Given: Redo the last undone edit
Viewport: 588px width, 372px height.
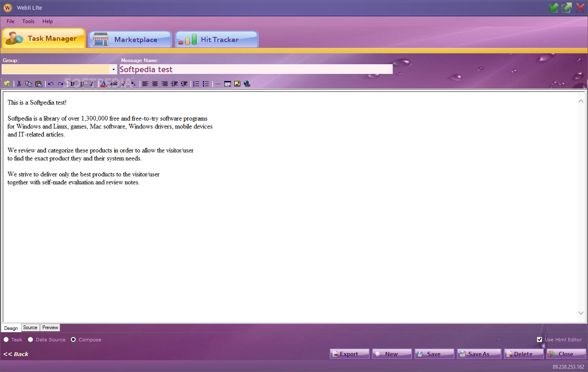Looking at the screenshot, I should (60, 84).
